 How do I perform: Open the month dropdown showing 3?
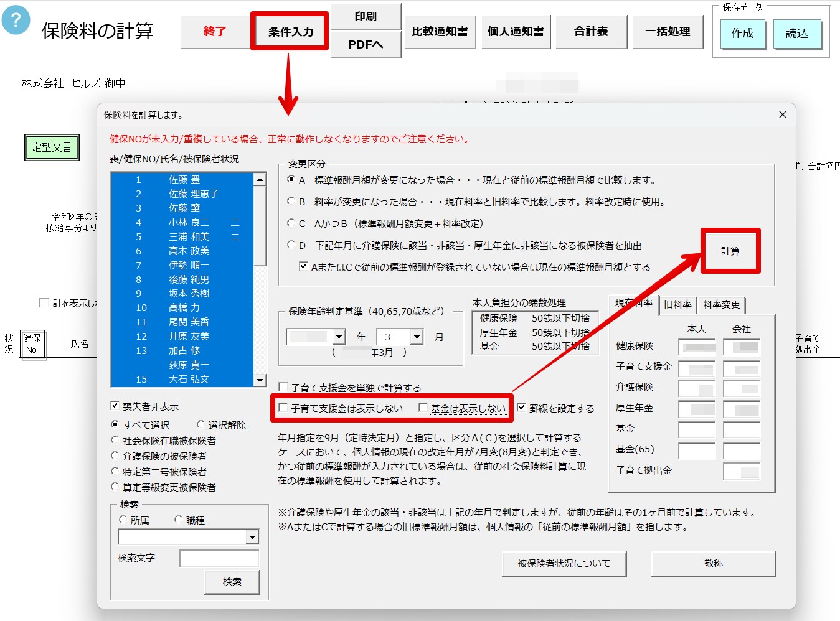pos(417,337)
